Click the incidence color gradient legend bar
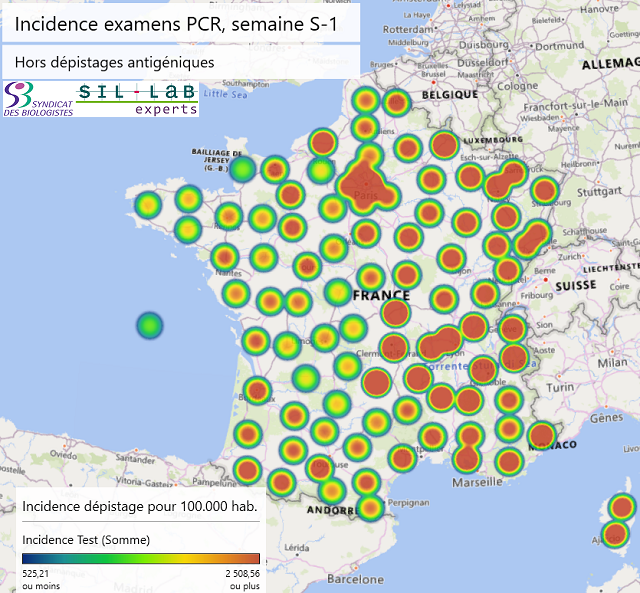This screenshot has height=593, width=640. coord(140,559)
